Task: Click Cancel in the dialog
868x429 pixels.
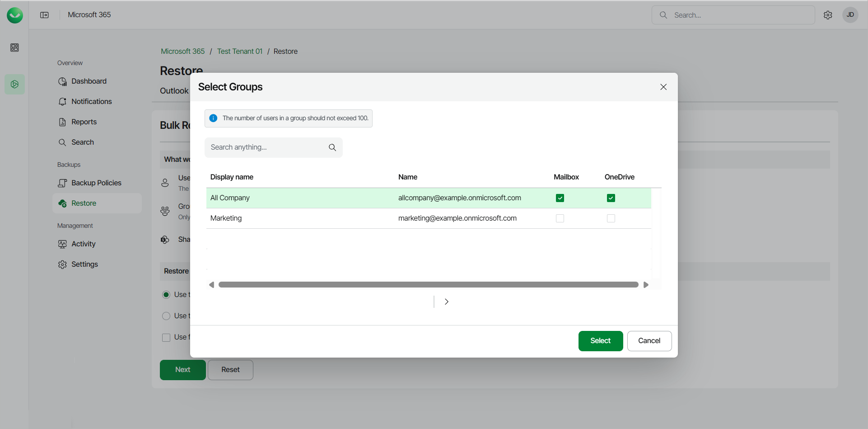Action: pos(649,341)
